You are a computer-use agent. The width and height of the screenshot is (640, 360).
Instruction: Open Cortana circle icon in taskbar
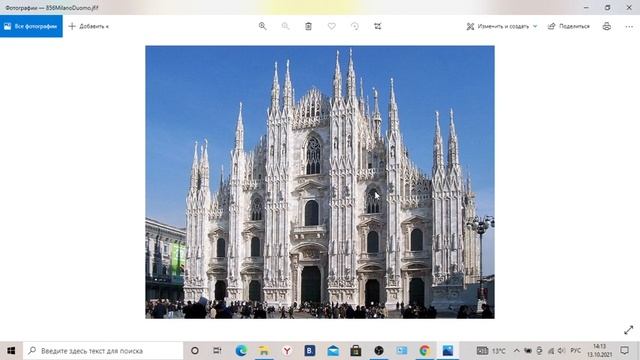click(195, 351)
